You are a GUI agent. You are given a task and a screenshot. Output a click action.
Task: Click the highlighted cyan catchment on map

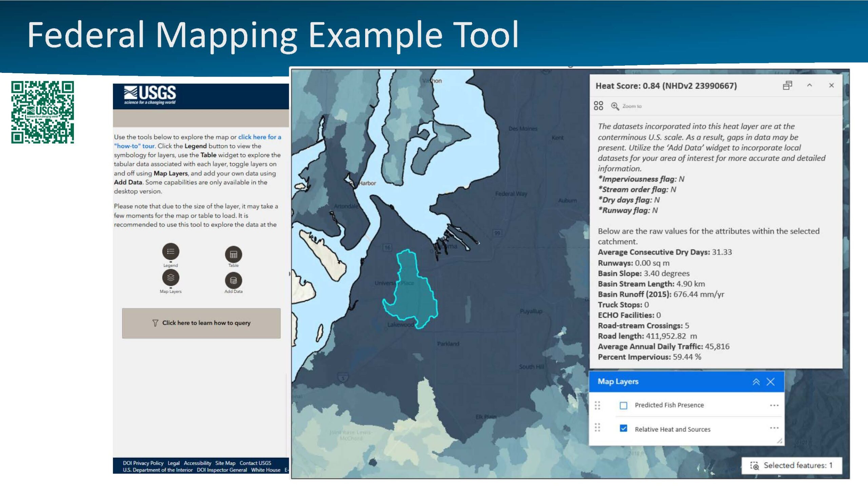tap(414, 291)
